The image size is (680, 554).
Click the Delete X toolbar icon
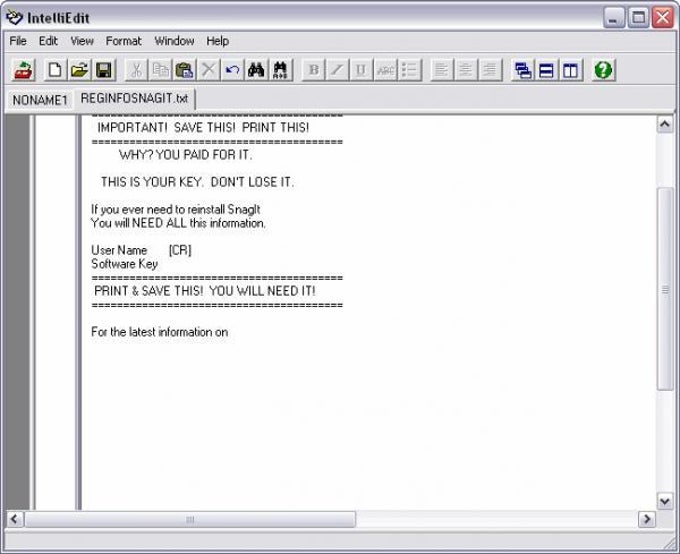click(209, 70)
